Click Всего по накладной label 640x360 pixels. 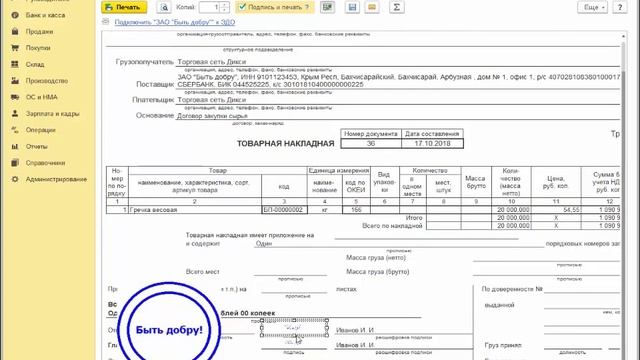(x=392, y=226)
